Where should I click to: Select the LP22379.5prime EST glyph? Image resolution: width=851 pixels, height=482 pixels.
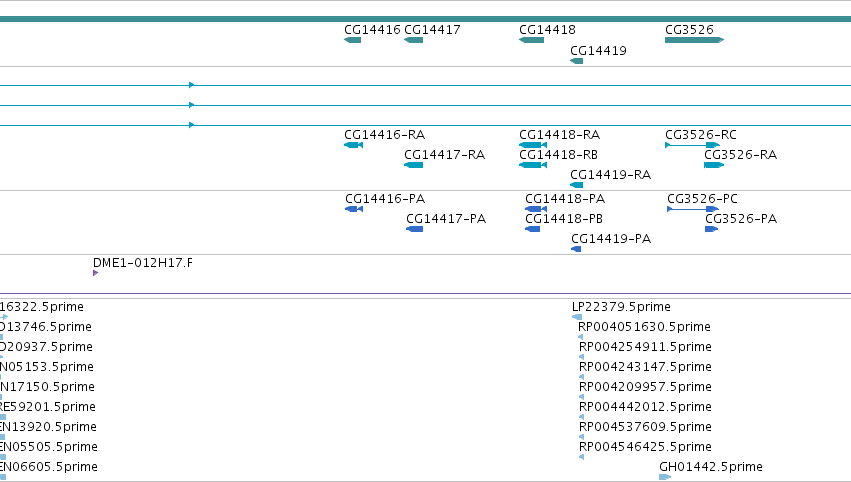tap(577, 317)
